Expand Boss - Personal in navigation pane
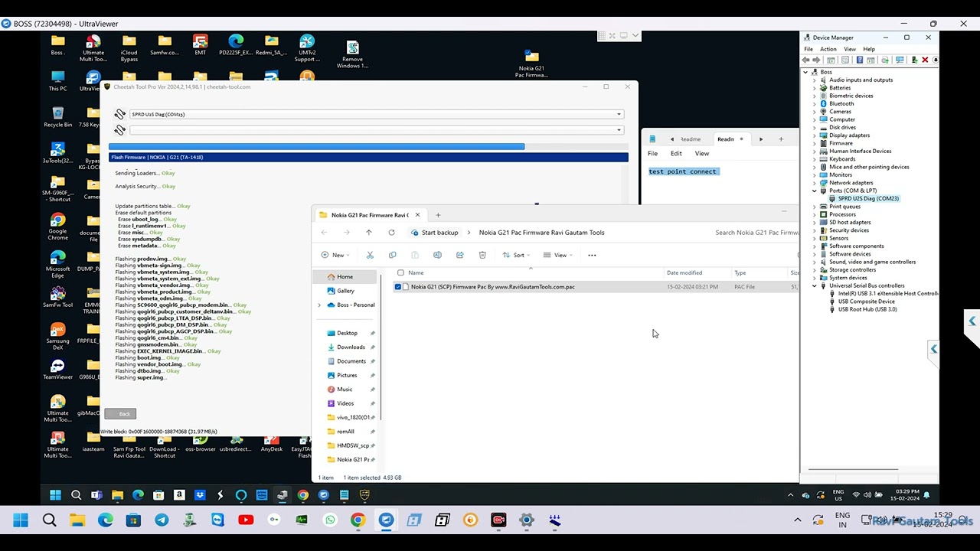The width and height of the screenshot is (980, 551). click(x=319, y=305)
